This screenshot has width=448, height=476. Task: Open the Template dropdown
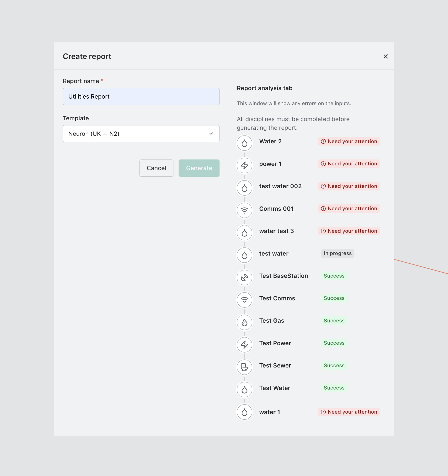point(141,134)
